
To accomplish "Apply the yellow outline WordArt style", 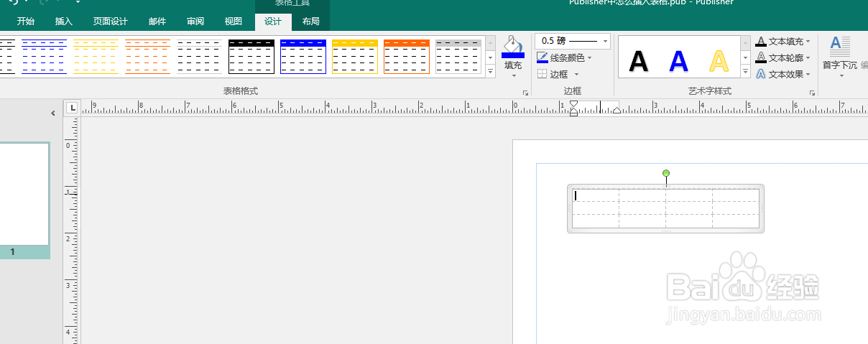I will [719, 62].
